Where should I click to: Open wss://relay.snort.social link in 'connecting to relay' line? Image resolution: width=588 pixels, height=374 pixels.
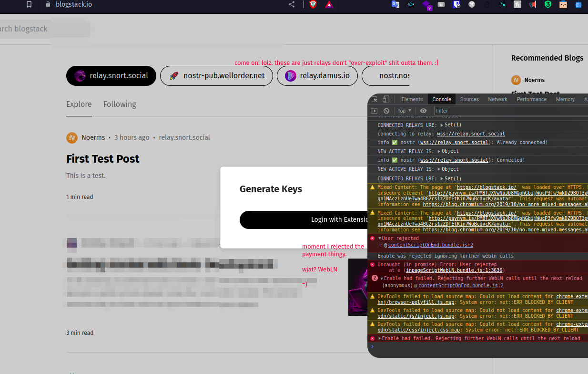pyautogui.click(x=471, y=134)
